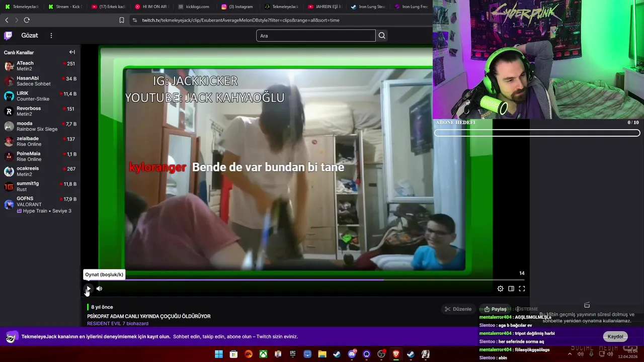Open ocakreeis Metin2 channel
This screenshot has height=362, width=644.
tap(40, 171)
